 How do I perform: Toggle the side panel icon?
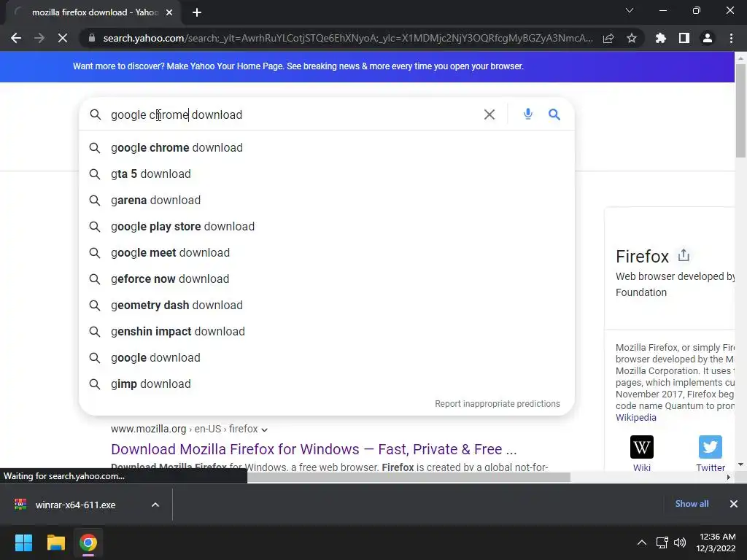point(684,38)
